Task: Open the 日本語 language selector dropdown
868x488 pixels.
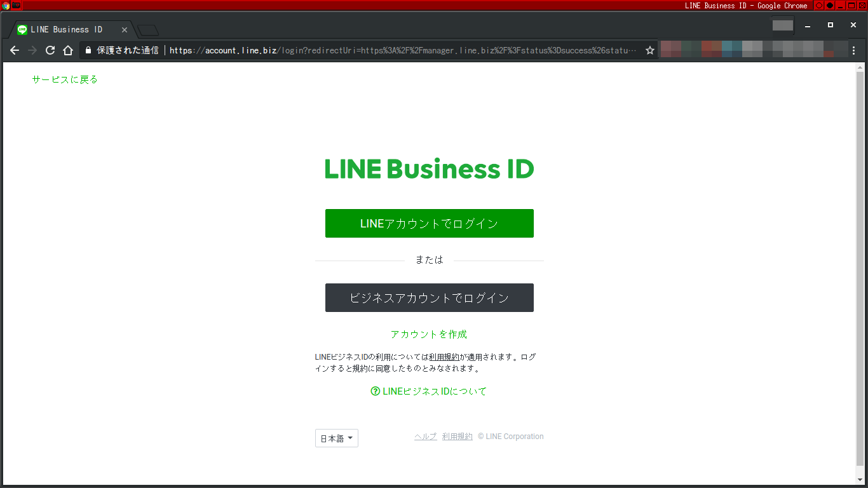Action: point(336,438)
